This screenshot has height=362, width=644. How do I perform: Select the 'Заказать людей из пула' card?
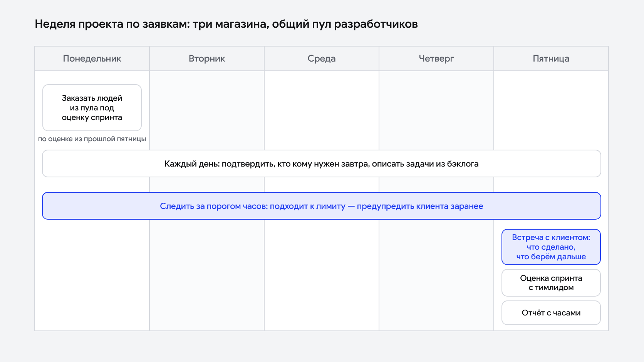[92, 108]
